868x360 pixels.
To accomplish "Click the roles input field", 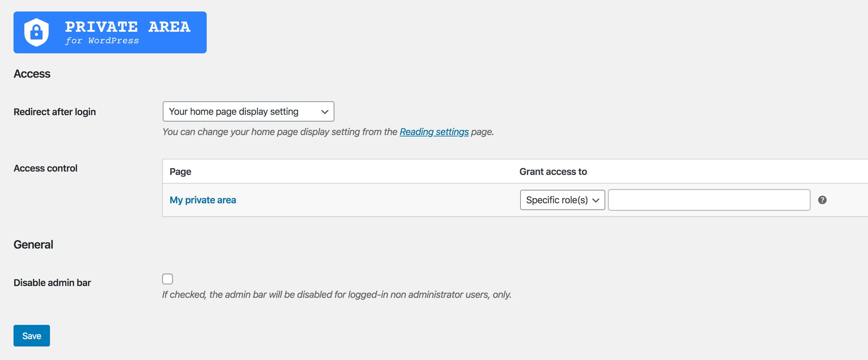I will [x=709, y=200].
